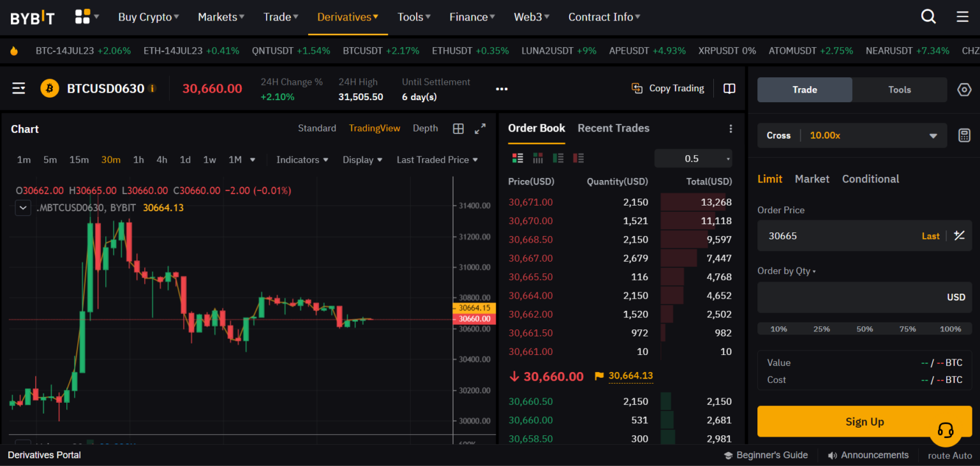Switch chart timeframe to 1h
Image resolution: width=980 pixels, height=466 pixels.
click(x=138, y=160)
